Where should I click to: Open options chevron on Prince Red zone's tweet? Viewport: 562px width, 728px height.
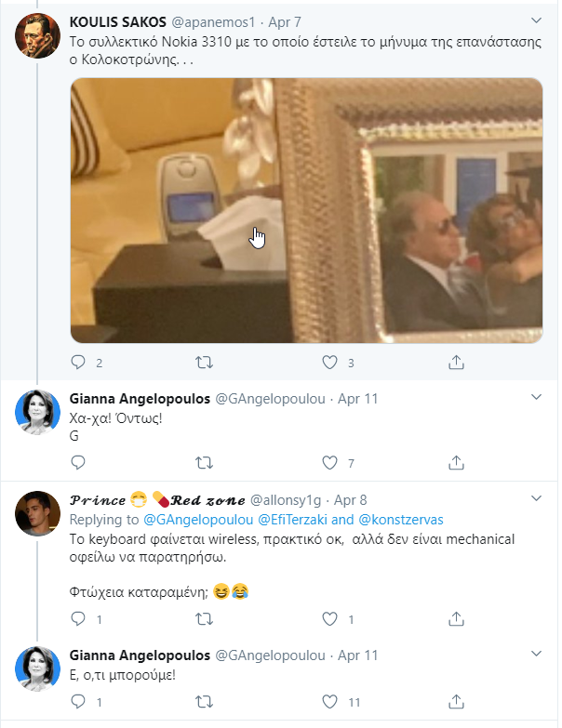536,498
